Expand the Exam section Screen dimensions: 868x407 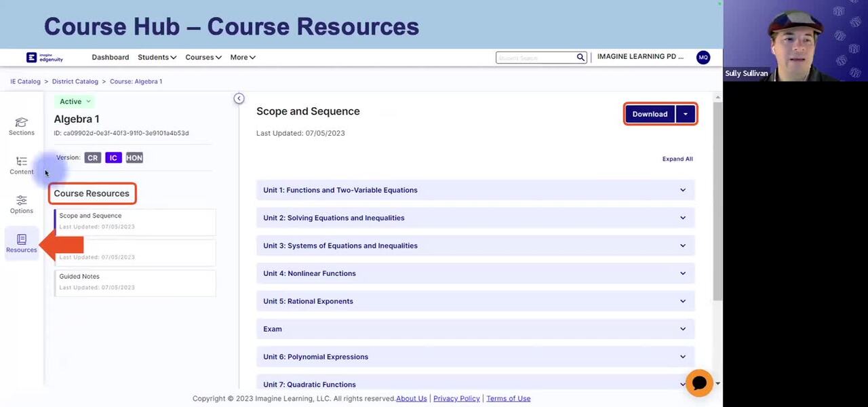click(x=475, y=329)
